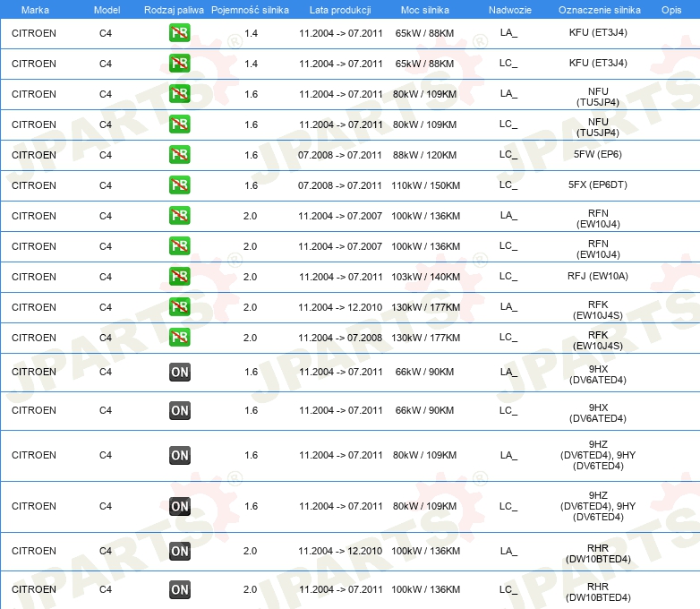This screenshot has width=700, height=609.
Task: Click 11.2004 -> 12.2010 in the RHR row
Action: click(x=340, y=551)
